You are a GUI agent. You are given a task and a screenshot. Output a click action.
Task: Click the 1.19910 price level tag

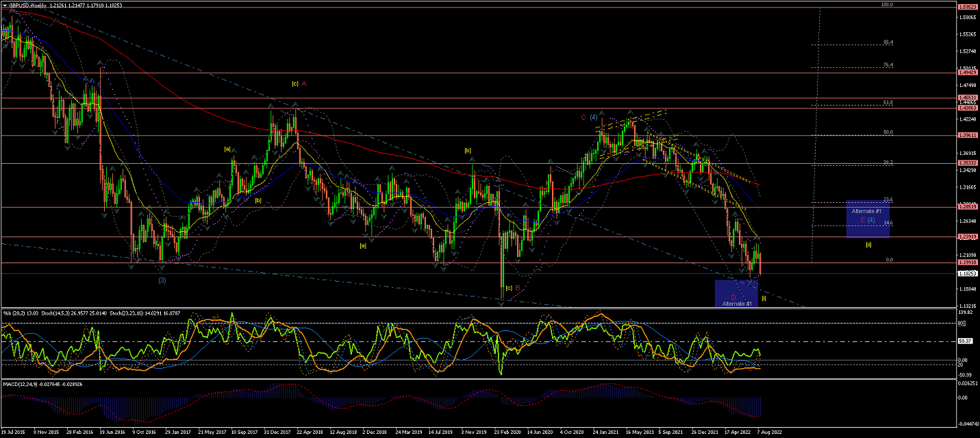(967, 263)
